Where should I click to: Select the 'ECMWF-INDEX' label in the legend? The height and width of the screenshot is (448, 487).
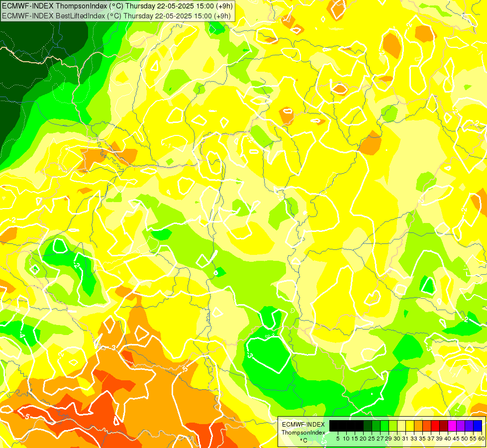point(303,425)
